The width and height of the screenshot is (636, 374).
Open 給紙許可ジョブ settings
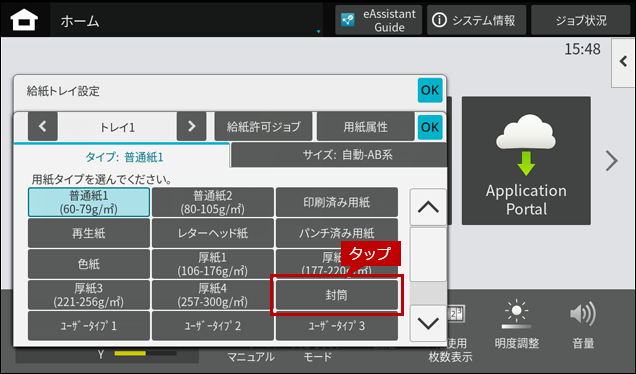tap(264, 127)
